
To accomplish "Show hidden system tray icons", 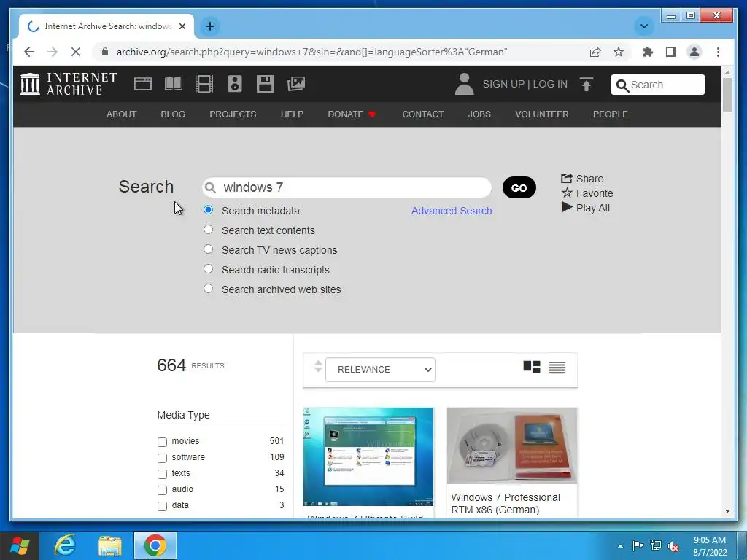I will pyautogui.click(x=620, y=546).
